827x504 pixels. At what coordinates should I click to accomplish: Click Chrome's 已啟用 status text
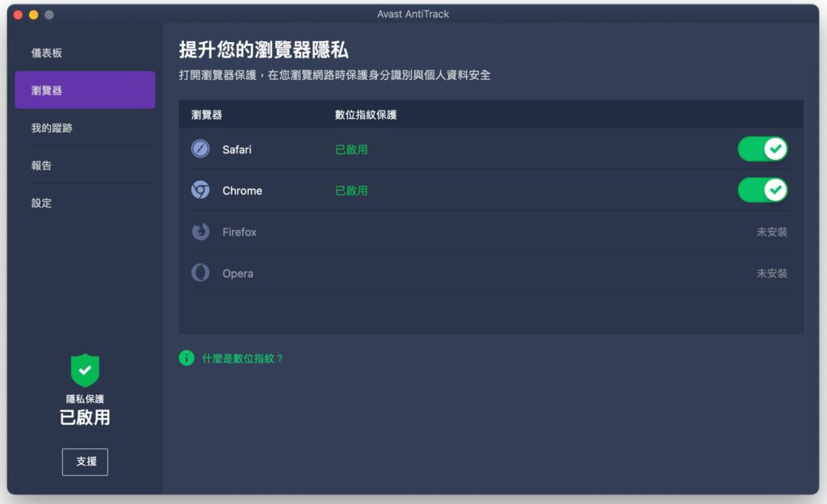click(352, 191)
